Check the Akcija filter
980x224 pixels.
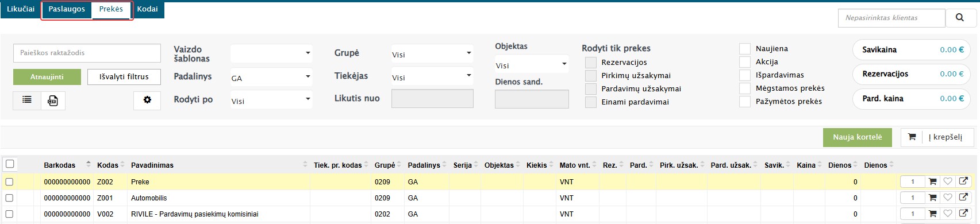(745, 61)
